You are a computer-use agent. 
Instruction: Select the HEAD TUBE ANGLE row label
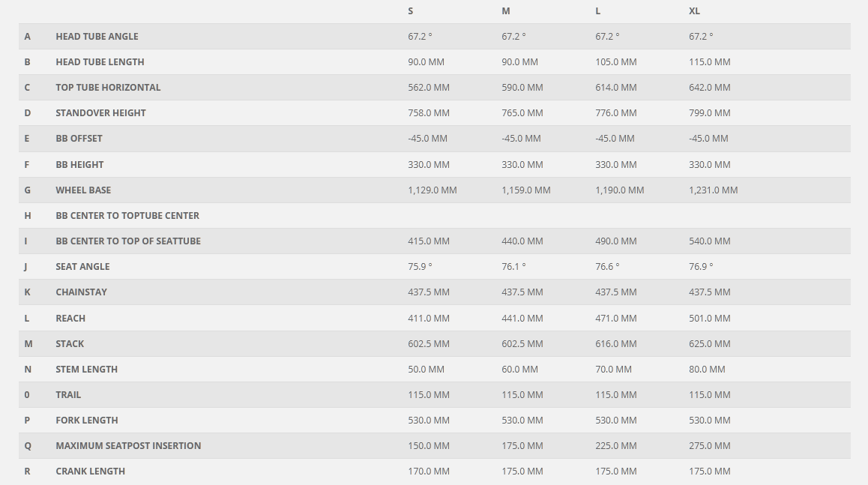click(97, 37)
